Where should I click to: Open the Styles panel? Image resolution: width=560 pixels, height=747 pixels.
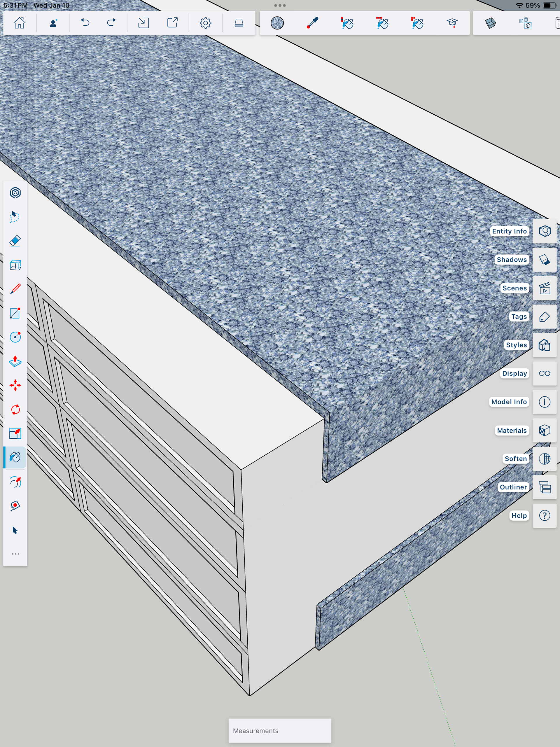point(545,345)
